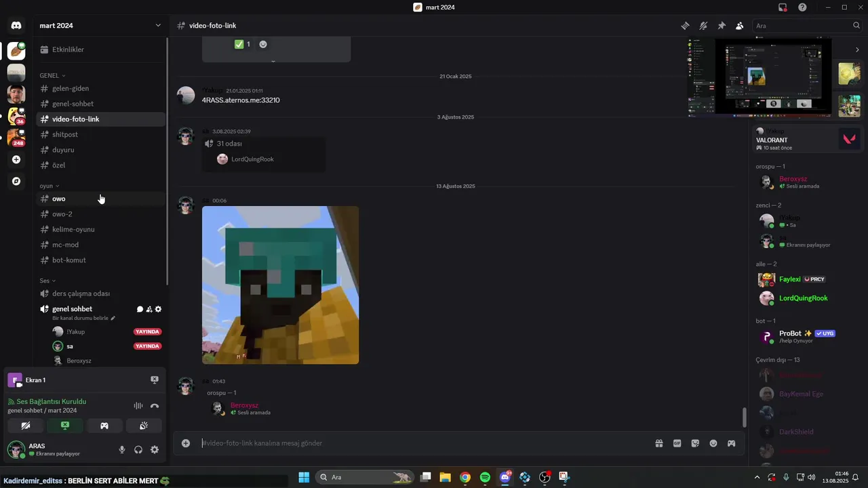Open the Help question mark icon
Viewport: 868px width, 488px height.
[802, 7]
